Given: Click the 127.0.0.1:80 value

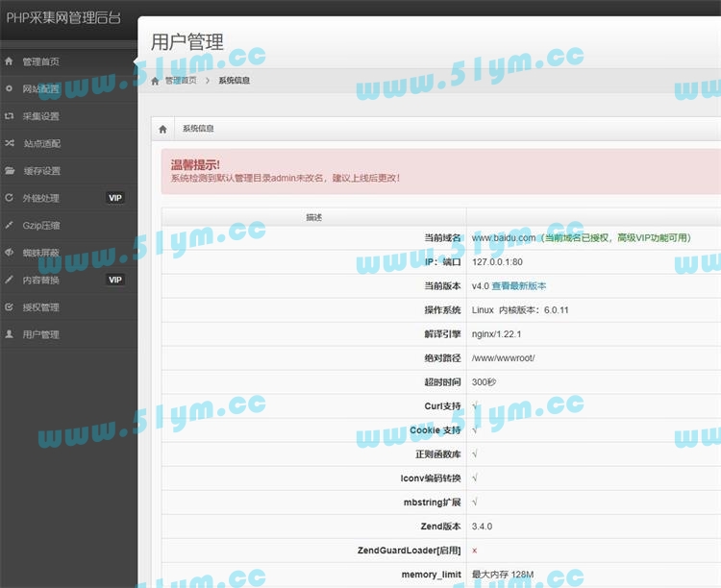Looking at the screenshot, I should pos(497,262).
